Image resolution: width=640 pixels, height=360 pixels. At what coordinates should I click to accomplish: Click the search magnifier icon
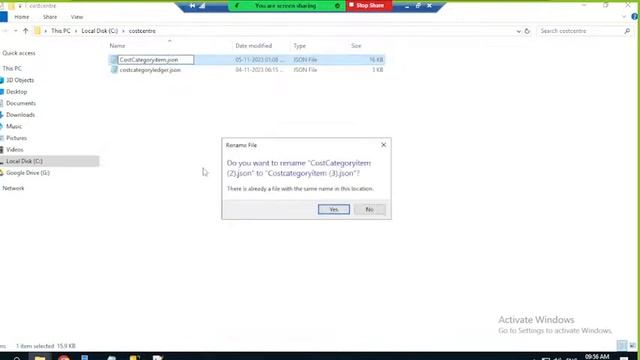[x=627, y=31]
